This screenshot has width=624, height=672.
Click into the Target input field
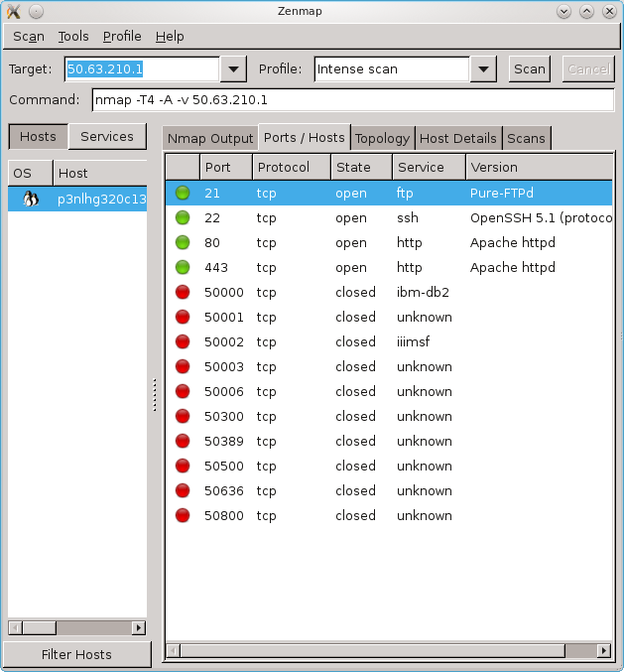tap(142, 69)
